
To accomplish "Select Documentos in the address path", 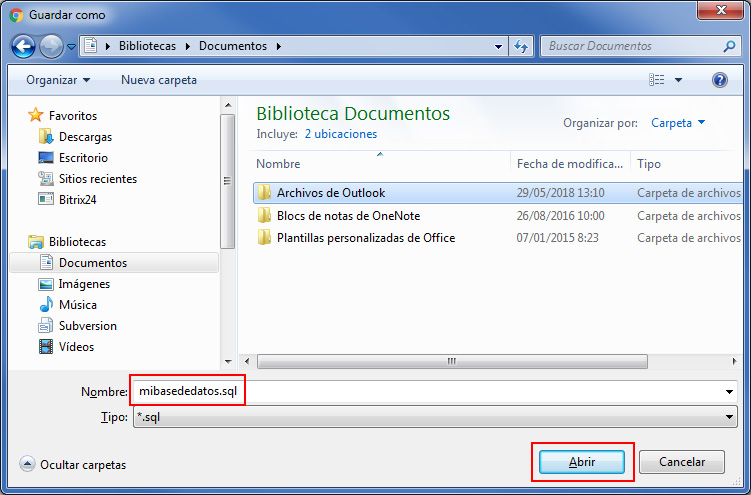I will click(x=233, y=46).
